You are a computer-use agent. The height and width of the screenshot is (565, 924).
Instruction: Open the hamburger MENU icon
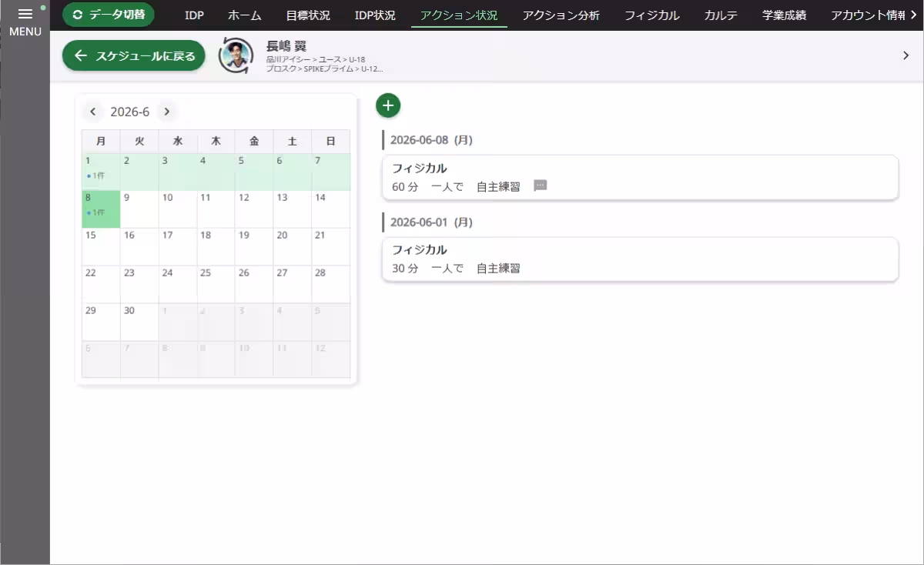(x=25, y=14)
